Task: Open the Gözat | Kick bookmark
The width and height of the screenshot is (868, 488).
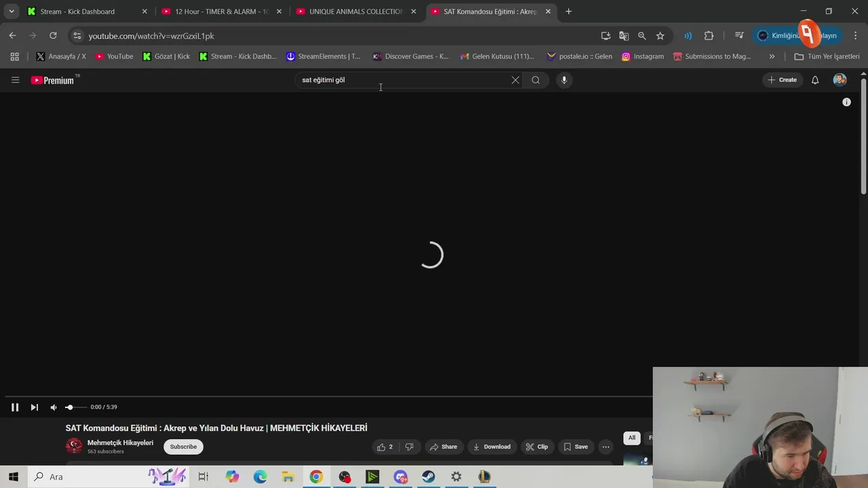Action: point(166,57)
